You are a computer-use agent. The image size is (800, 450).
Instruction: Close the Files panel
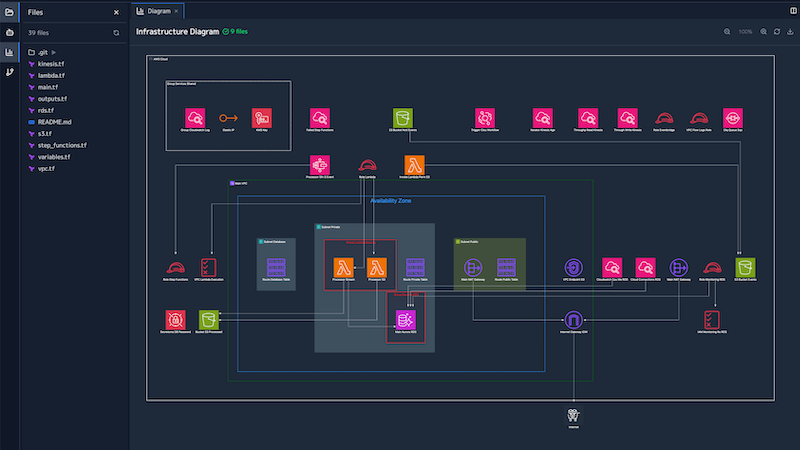coord(116,12)
